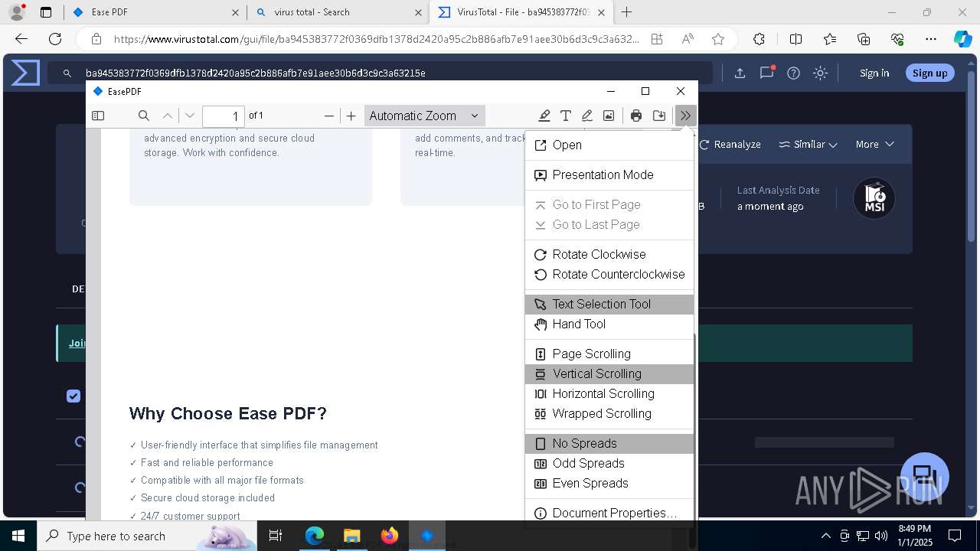
Task: Collapse the secondary tools chevron menu
Action: [x=685, y=116]
